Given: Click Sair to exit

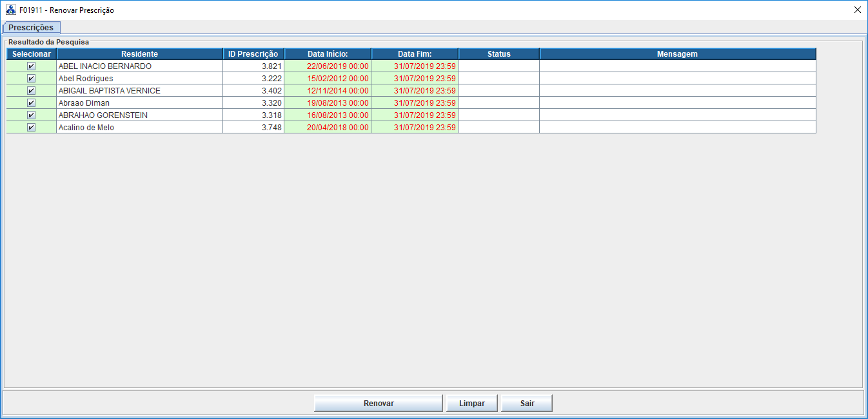Looking at the screenshot, I should click(x=527, y=404).
